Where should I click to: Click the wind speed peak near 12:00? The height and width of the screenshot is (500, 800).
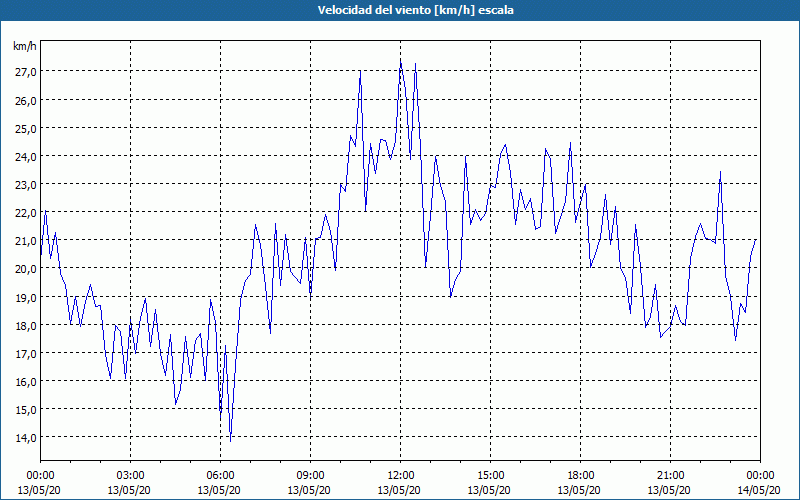click(401, 60)
